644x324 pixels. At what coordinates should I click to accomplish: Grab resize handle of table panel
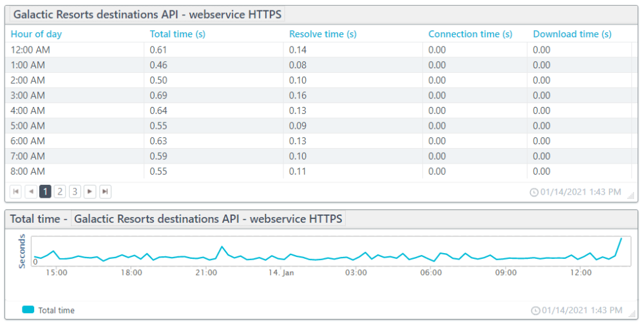click(631, 196)
